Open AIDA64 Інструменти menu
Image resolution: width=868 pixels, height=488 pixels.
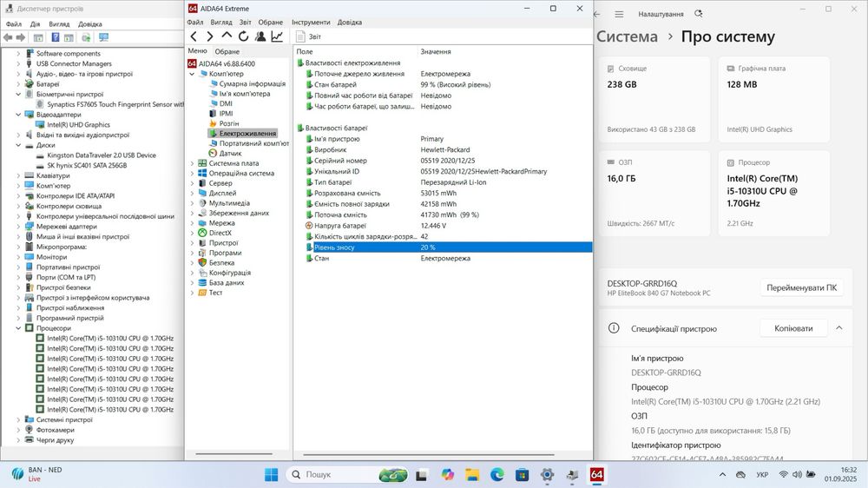(x=311, y=23)
